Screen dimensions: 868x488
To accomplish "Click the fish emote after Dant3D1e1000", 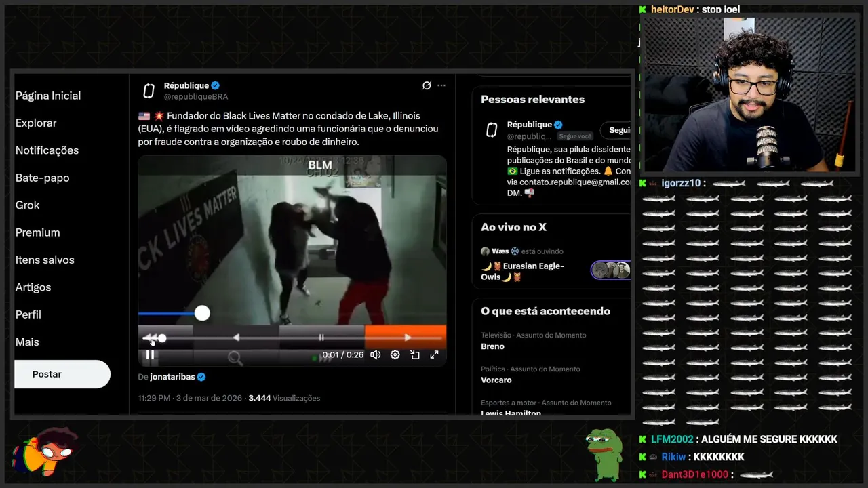I will coord(757,474).
